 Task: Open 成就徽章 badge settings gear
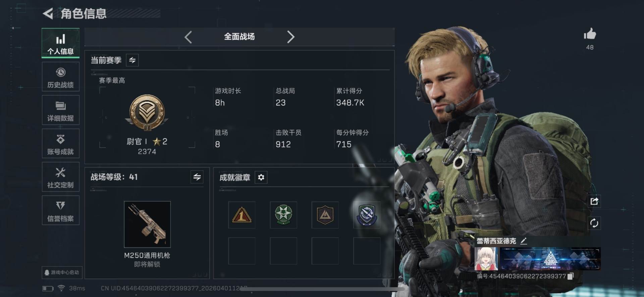point(261,177)
